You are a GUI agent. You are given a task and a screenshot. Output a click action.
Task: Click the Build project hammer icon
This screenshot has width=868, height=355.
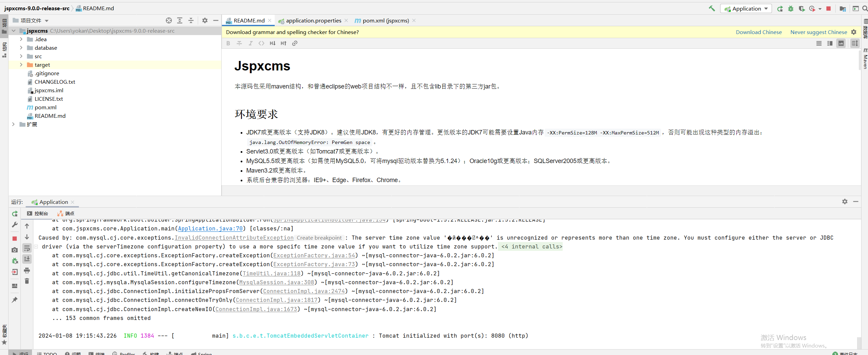pos(712,9)
